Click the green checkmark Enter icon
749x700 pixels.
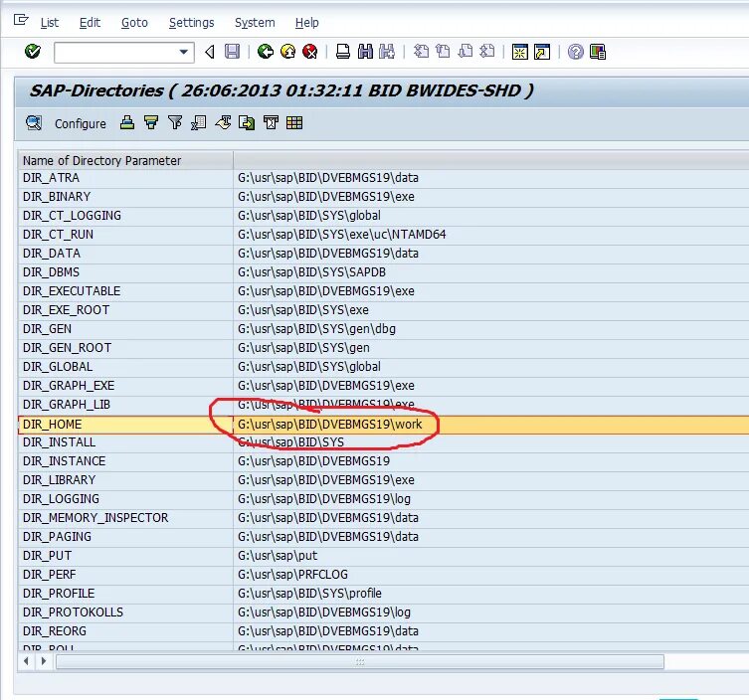click(33, 51)
